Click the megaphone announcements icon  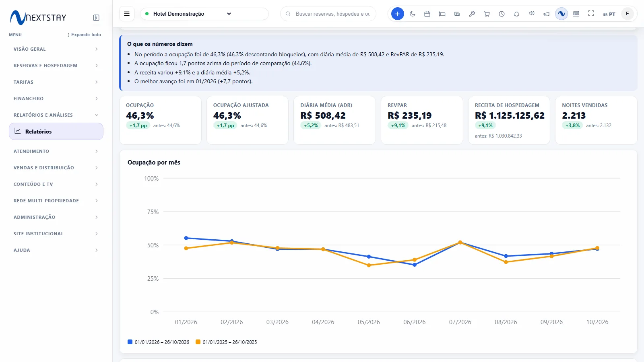tap(546, 14)
